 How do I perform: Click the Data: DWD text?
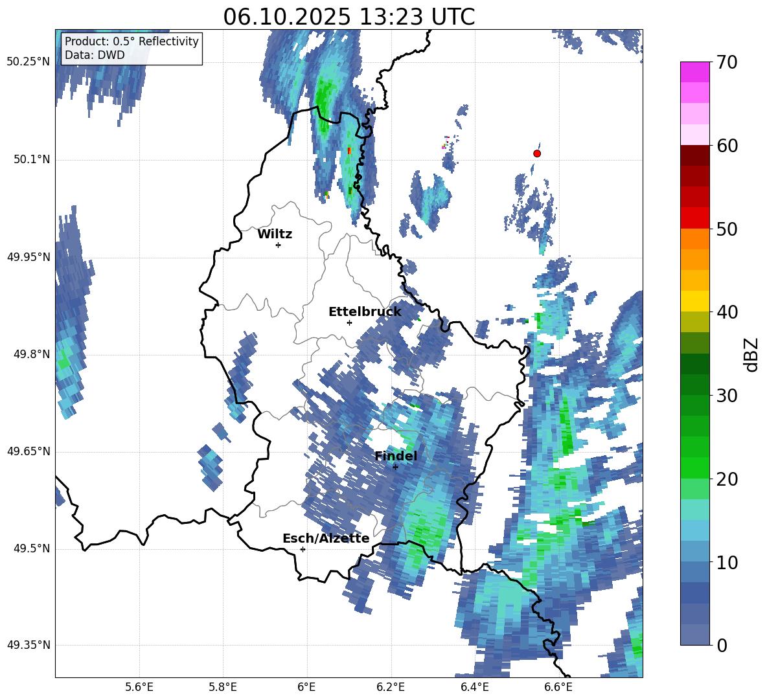point(95,55)
